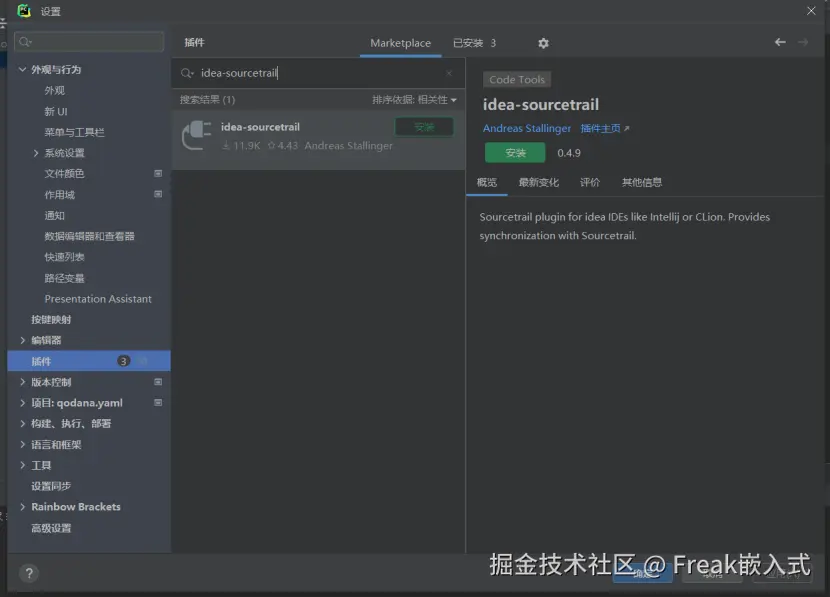The image size is (830, 597).
Task: Click the plugin search magnifier icon
Action: (187, 73)
